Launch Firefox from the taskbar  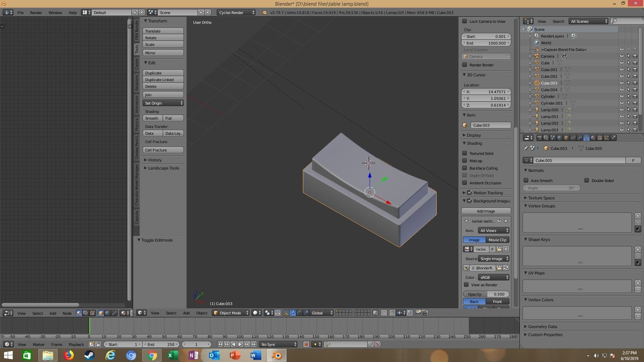click(69, 355)
